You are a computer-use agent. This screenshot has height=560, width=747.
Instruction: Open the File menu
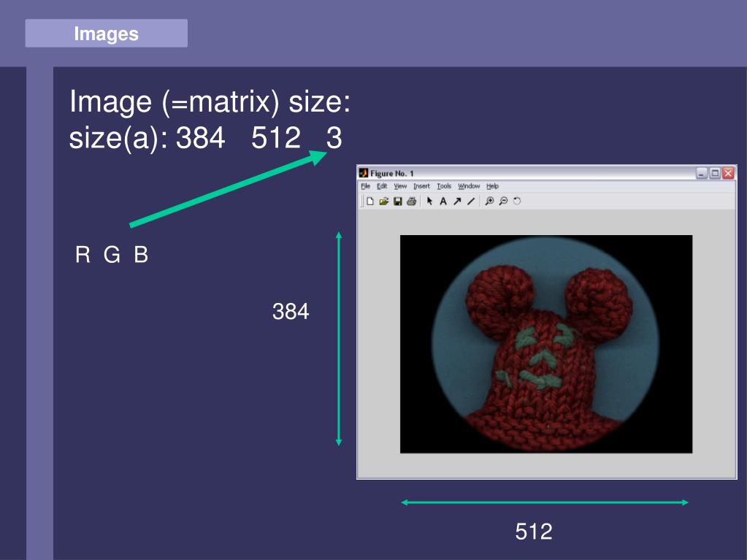coord(365,186)
